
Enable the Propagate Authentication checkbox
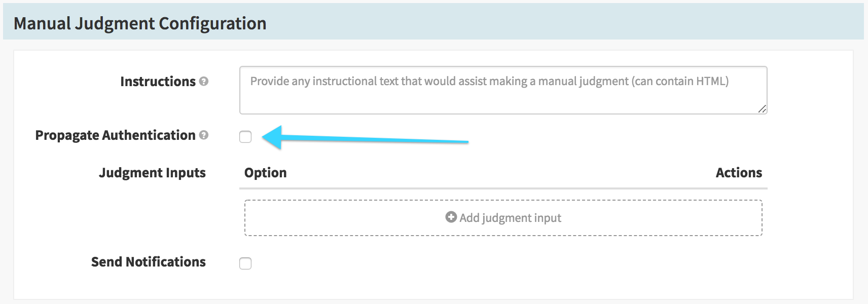pyautogui.click(x=245, y=137)
